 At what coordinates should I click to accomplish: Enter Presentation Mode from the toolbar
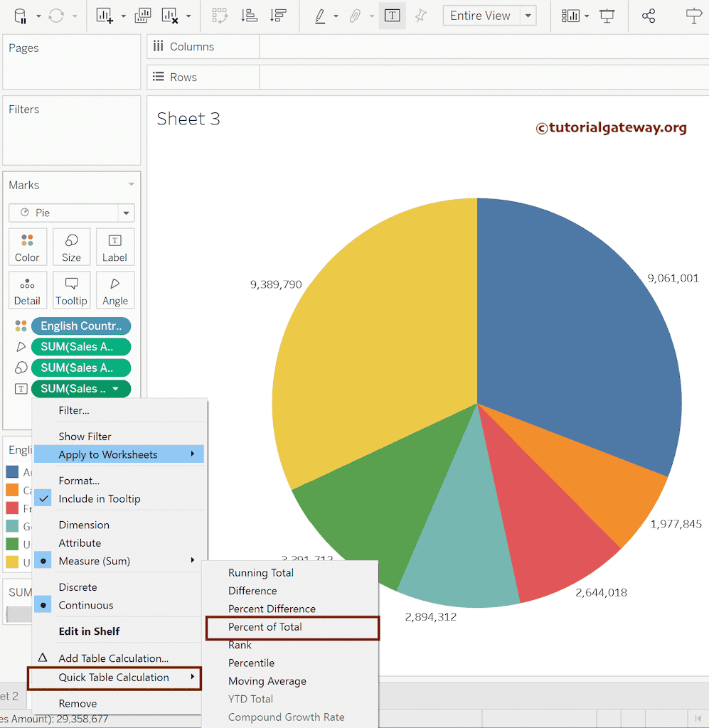pos(607,15)
